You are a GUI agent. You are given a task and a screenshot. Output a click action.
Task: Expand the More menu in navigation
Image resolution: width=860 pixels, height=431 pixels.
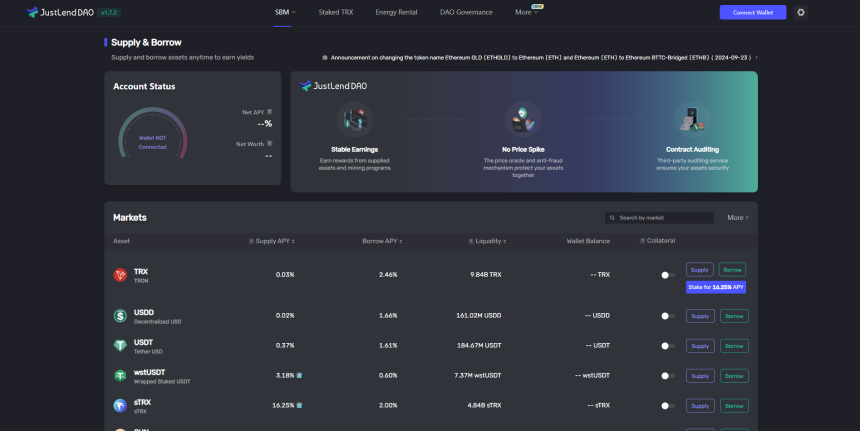coord(526,12)
